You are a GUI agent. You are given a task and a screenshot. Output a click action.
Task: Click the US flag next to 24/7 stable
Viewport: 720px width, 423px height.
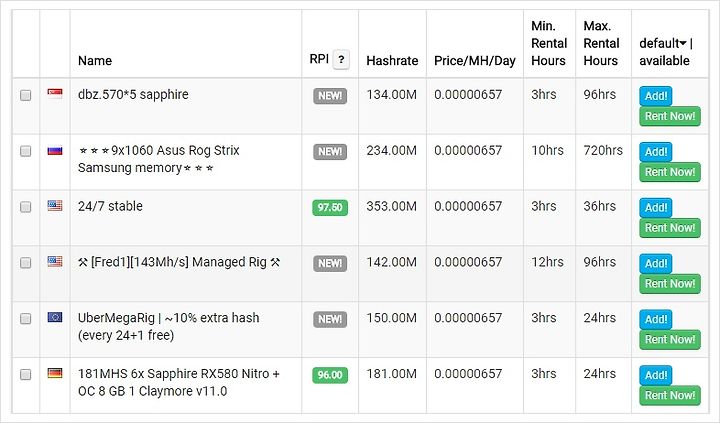pyautogui.click(x=55, y=206)
